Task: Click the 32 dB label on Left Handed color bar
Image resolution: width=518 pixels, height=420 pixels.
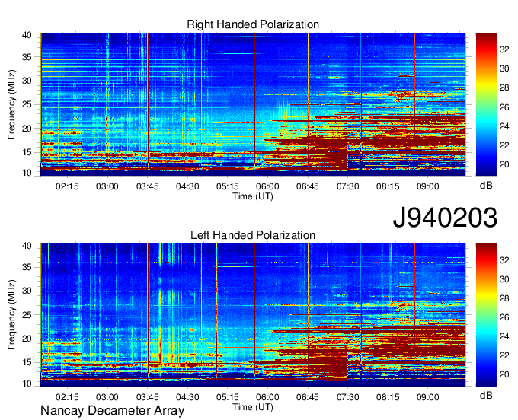Action: coord(504,260)
